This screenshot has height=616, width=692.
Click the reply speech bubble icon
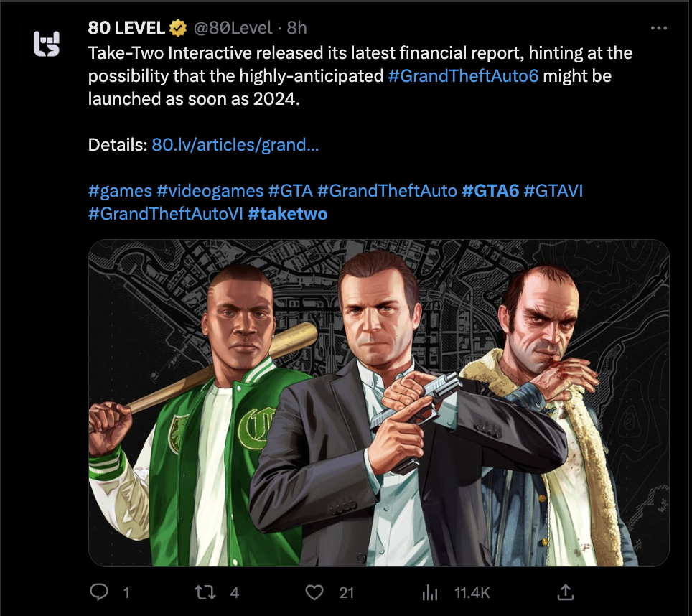click(x=98, y=592)
